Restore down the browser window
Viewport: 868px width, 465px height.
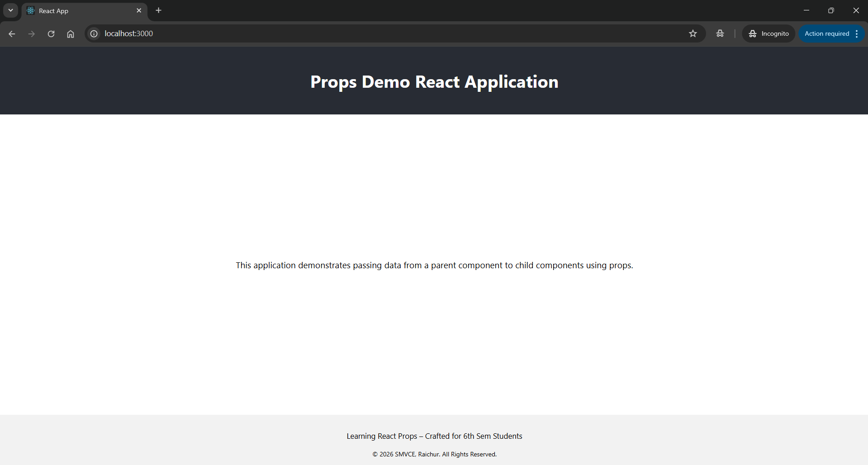point(831,10)
